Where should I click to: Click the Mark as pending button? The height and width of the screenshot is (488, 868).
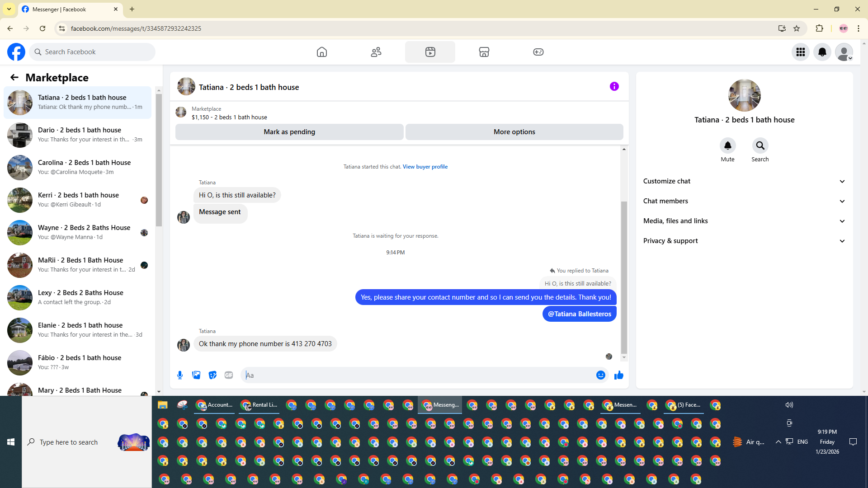(289, 132)
